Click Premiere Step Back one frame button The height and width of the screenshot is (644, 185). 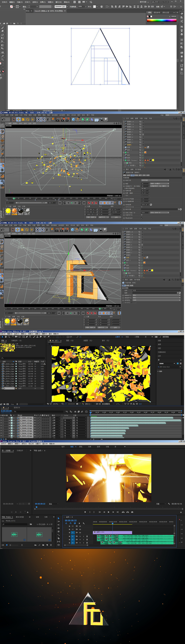(x=104, y=512)
